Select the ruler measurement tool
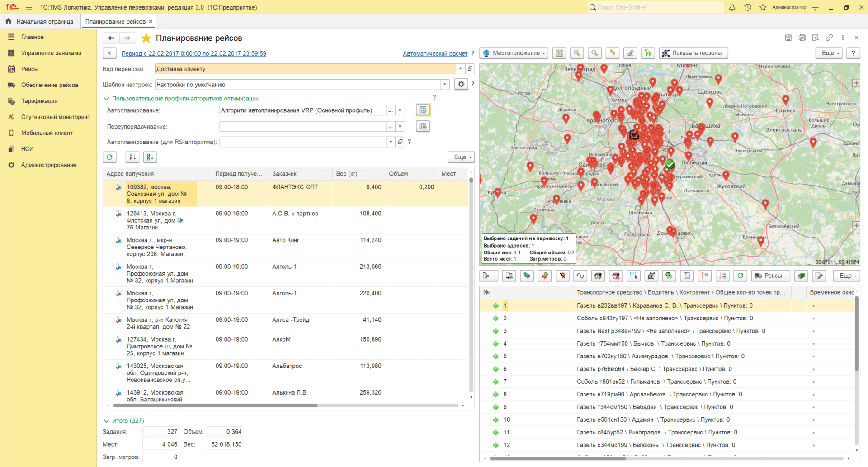The image size is (868, 467). (613, 53)
